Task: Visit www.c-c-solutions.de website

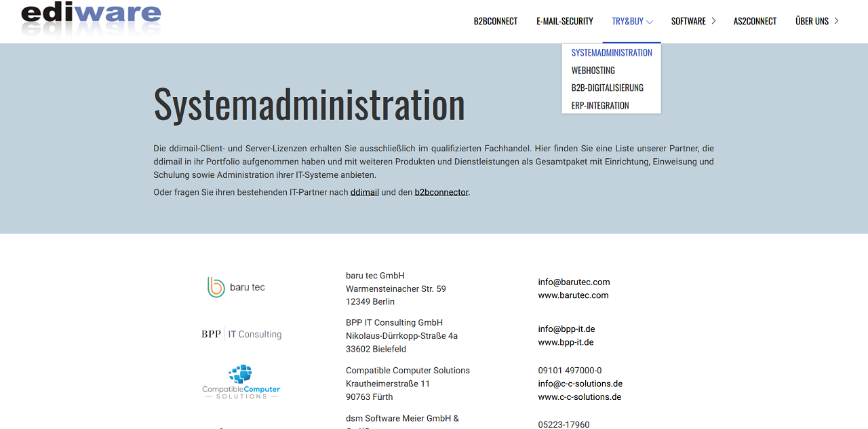Action: 580,397
